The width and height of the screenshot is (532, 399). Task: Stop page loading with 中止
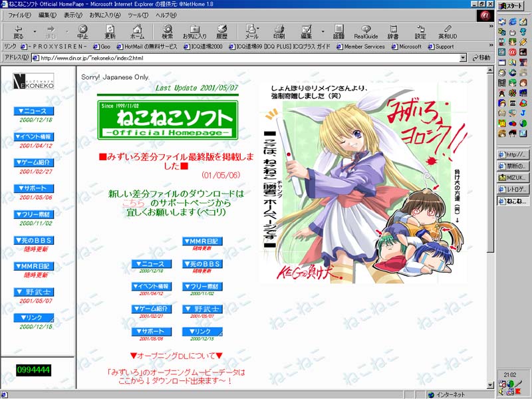click(82, 32)
